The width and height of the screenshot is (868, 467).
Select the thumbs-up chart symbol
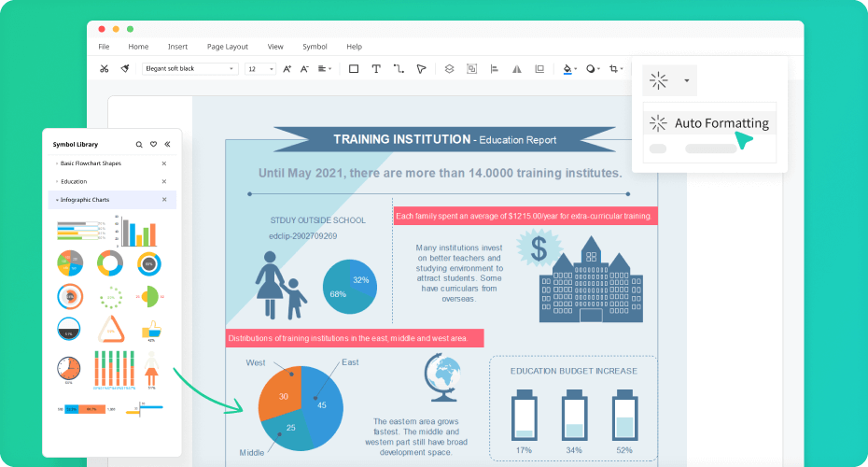click(x=149, y=331)
